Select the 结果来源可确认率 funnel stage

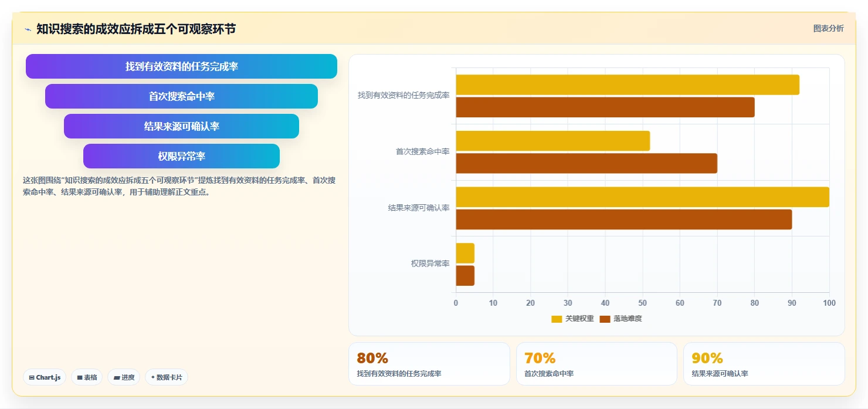tap(181, 126)
